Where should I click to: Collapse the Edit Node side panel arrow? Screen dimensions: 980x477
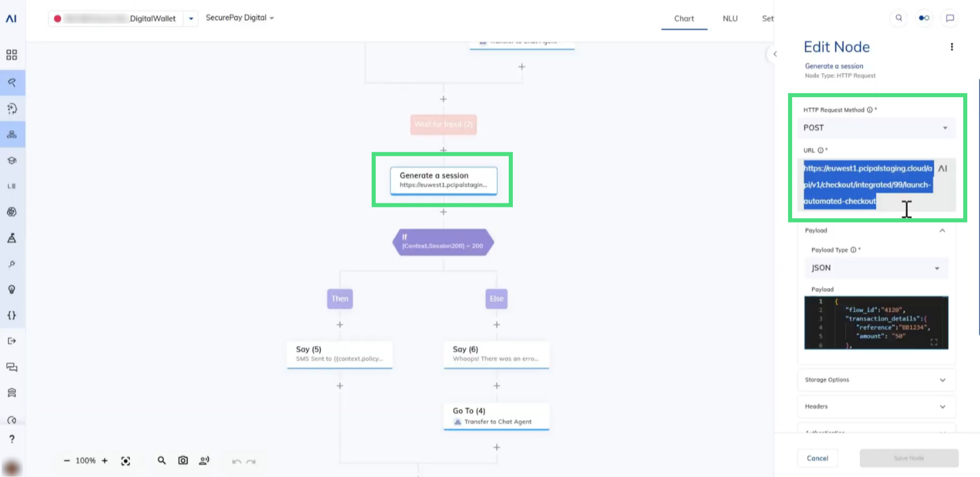(775, 54)
